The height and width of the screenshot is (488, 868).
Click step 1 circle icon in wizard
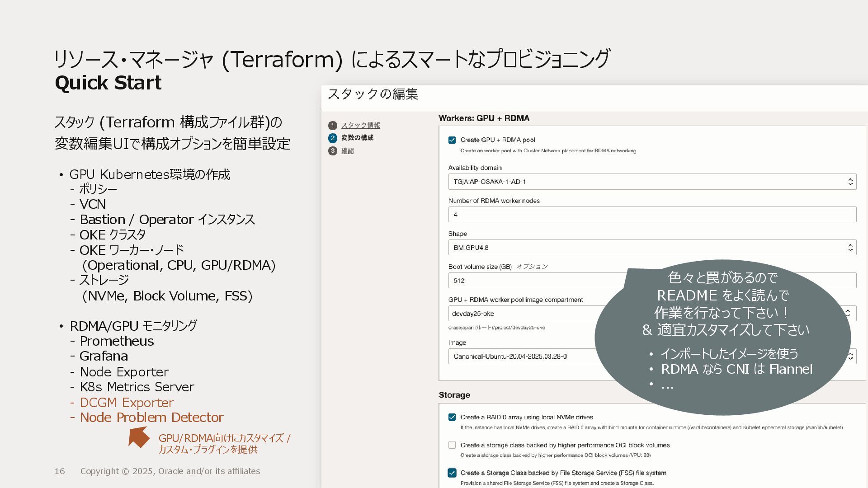(333, 126)
